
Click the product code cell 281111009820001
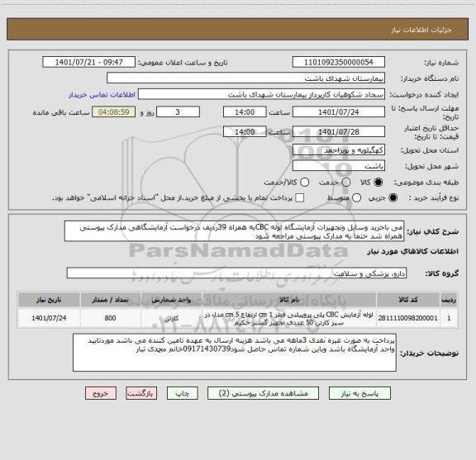(408, 318)
